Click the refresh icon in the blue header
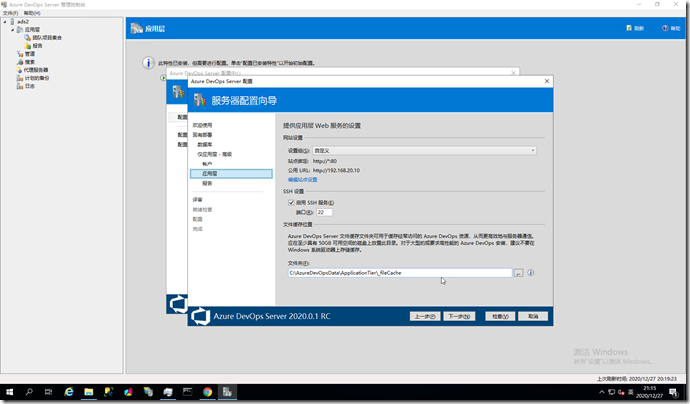This screenshot has height=404, width=690. click(629, 28)
